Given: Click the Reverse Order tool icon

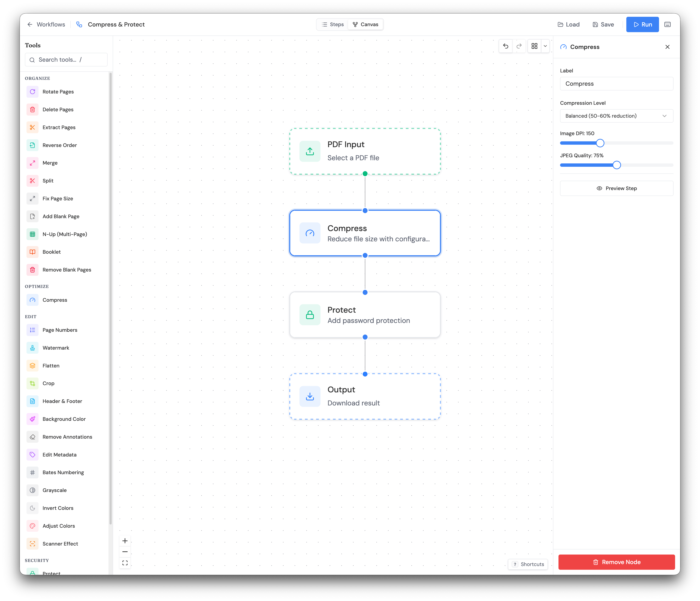Looking at the screenshot, I should click(33, 145).
